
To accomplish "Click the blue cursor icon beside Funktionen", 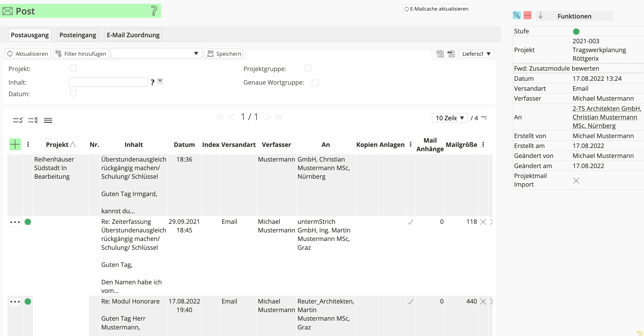I will 516,16.
